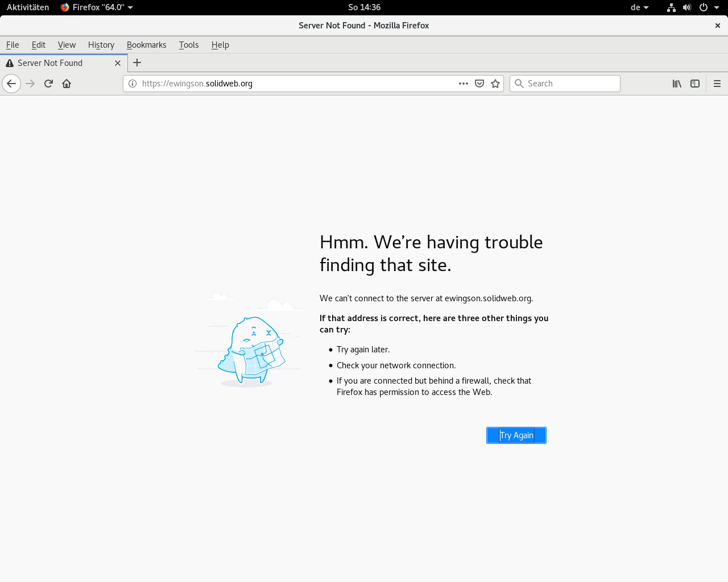Open a new tab with plus button
The height and width of the screenshot is (582, 728).
click(137, 63)
